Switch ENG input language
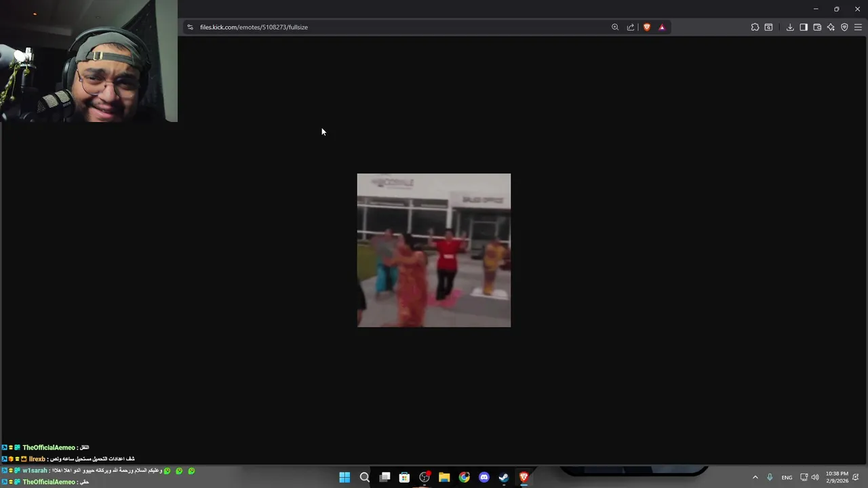The height and width of the screenshot is (488, 868). [x=787, y=477]
